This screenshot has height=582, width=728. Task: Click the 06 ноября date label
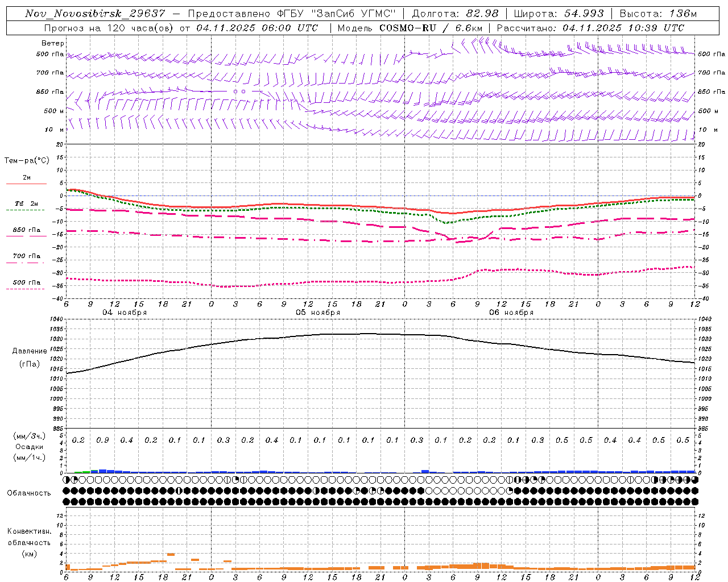coord(511,313)
